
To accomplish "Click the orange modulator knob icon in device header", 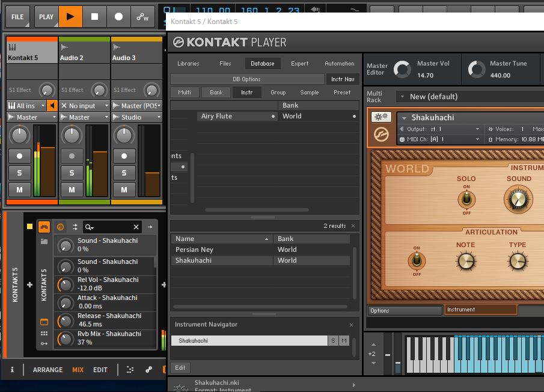I will (60, 227).
